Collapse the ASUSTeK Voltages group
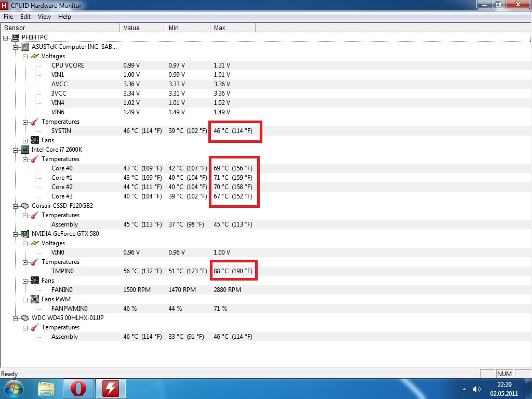The image size is (532, 399). point(25,57)
